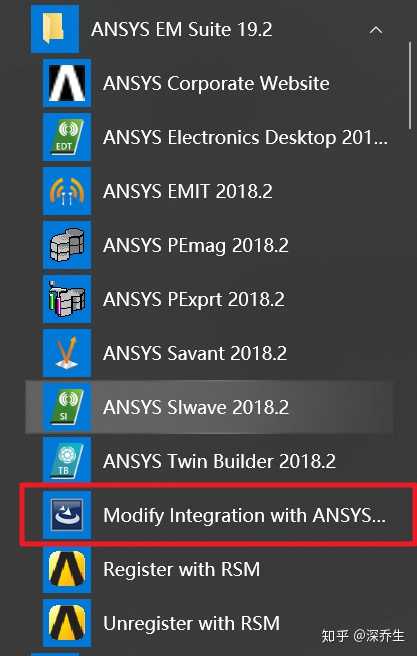The height and width of the screenshot is (656, 417).
Task: Click the Modify Integration icon
Action: tap(67, 515)
